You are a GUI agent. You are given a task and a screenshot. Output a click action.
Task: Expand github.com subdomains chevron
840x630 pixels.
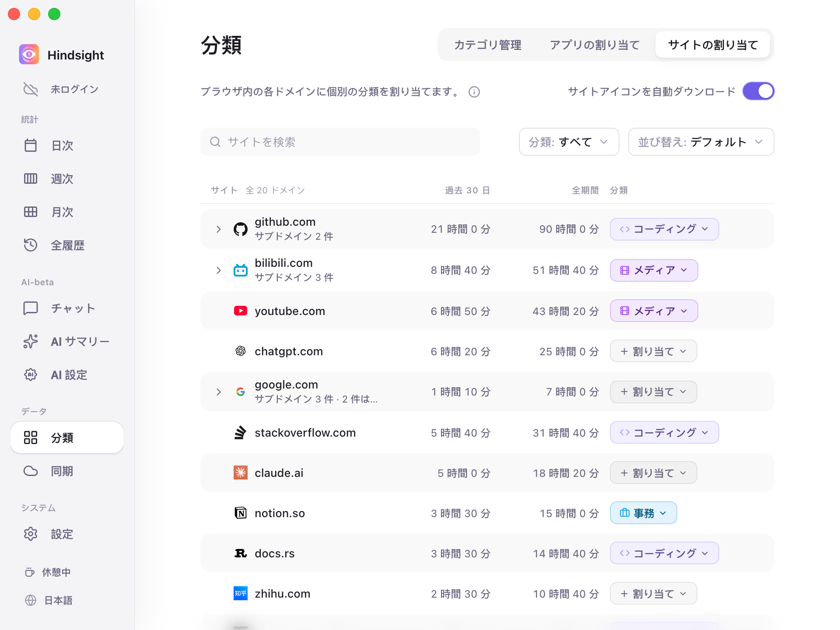[219, 229]
